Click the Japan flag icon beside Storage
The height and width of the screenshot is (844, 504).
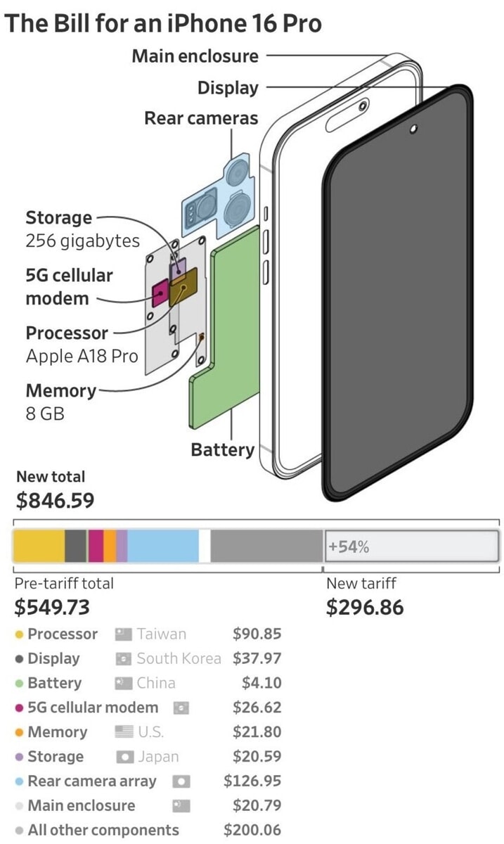pyautogui.click(x=124, y=757)
